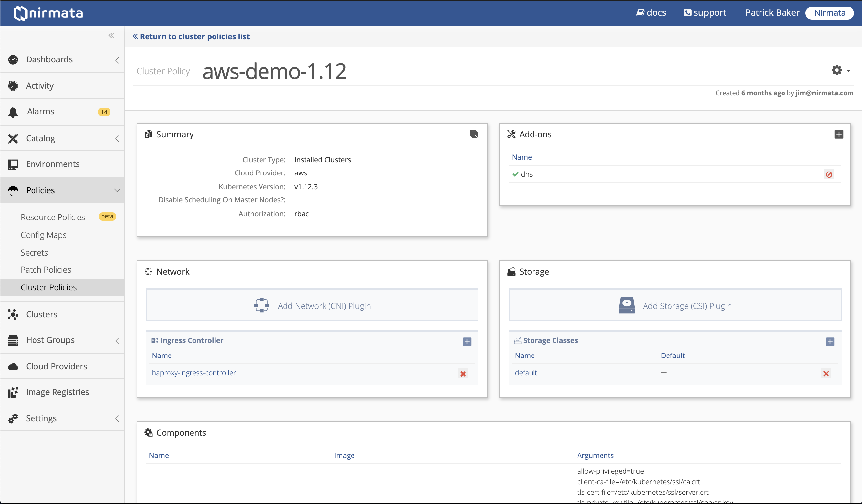Viewport: 862px width, 504px height.
Task: Click the Catalog tools icon
Action: click(13, 138)
